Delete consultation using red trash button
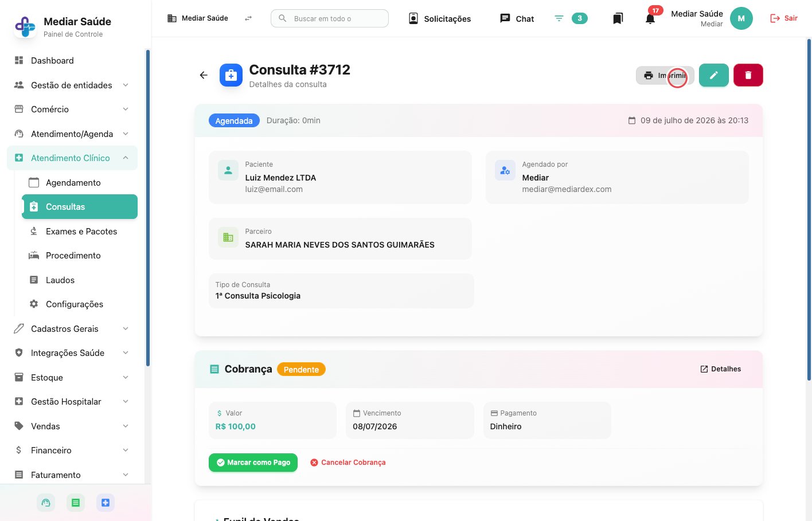 tap(748, 75)
